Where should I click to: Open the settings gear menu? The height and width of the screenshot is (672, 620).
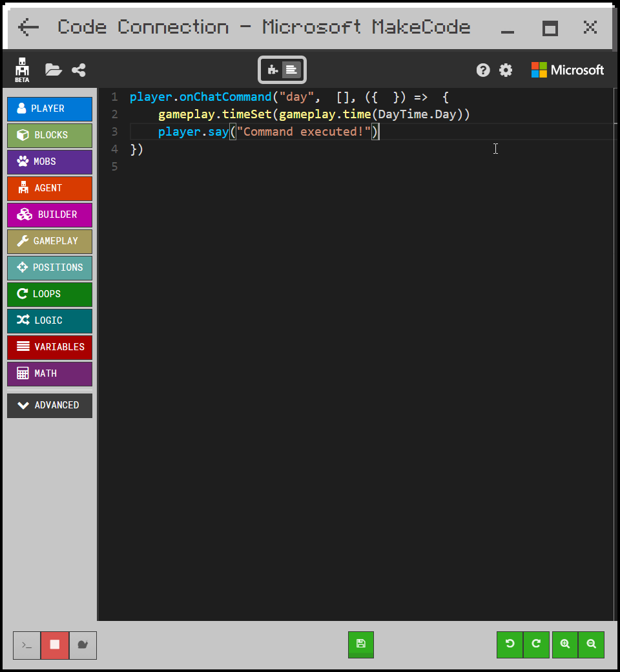(506, 70)
